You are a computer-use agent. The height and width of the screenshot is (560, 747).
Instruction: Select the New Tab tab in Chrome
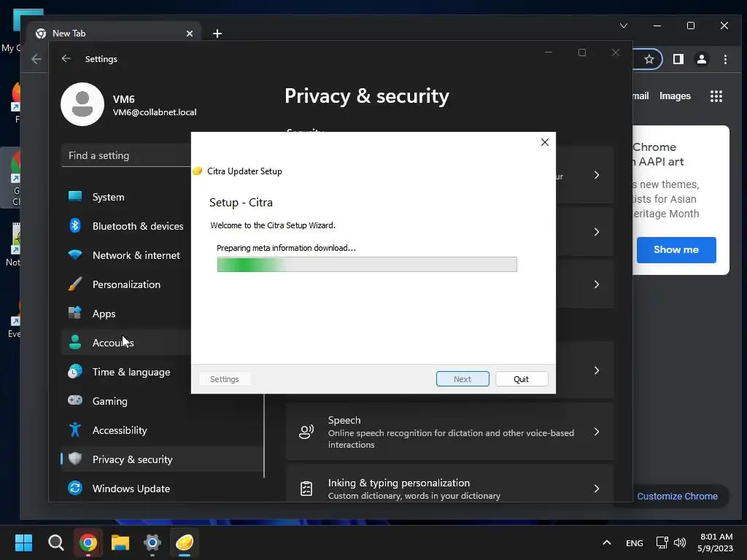(x=115, y=34)
